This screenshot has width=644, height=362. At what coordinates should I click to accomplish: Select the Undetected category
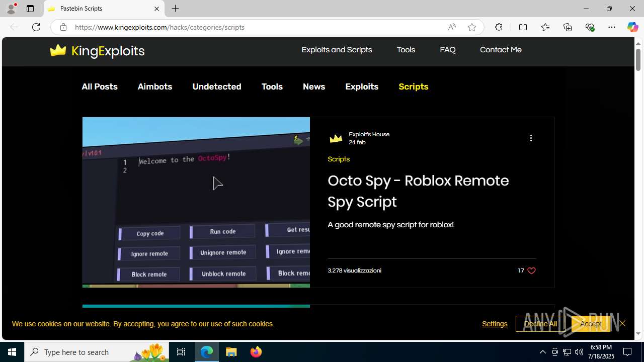click(217, 86)
